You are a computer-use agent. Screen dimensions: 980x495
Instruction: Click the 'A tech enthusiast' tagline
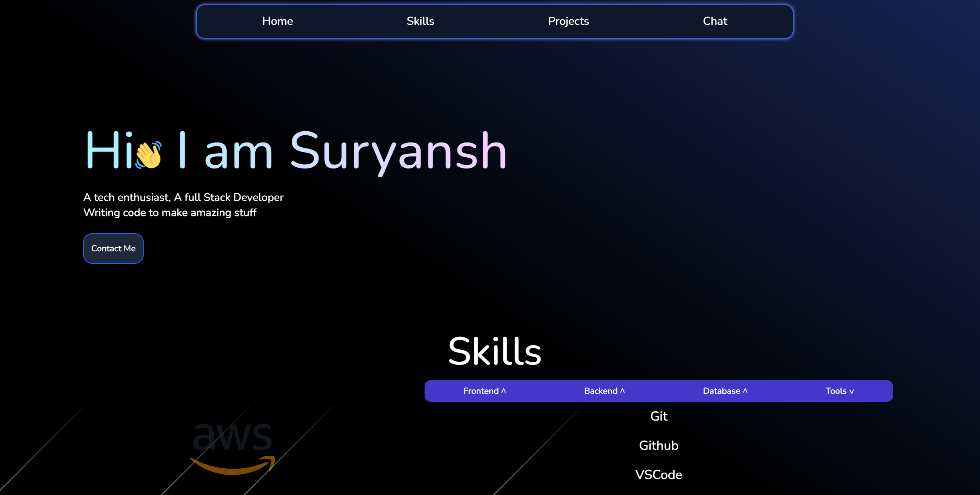(x=183, y=197)
